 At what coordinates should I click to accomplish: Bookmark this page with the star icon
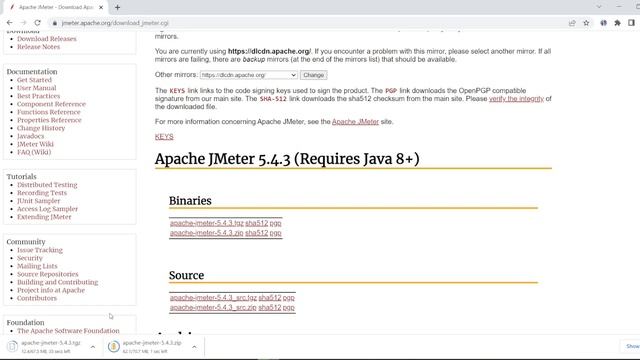tap(586, 23)
